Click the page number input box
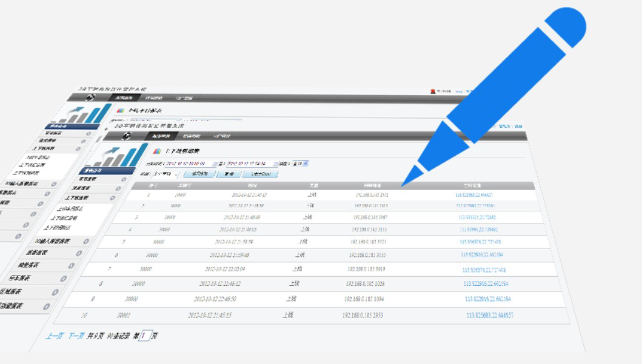 [x=144, y=336]
